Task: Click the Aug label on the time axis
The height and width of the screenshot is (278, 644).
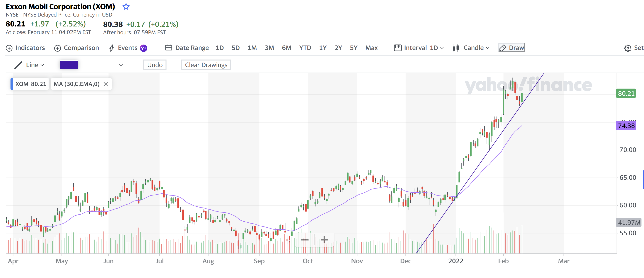Action: click(208, 261)
